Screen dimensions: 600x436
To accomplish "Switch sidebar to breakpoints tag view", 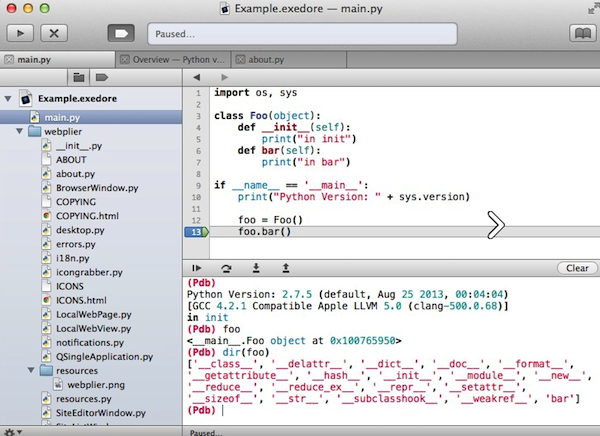I will (101, 77).
